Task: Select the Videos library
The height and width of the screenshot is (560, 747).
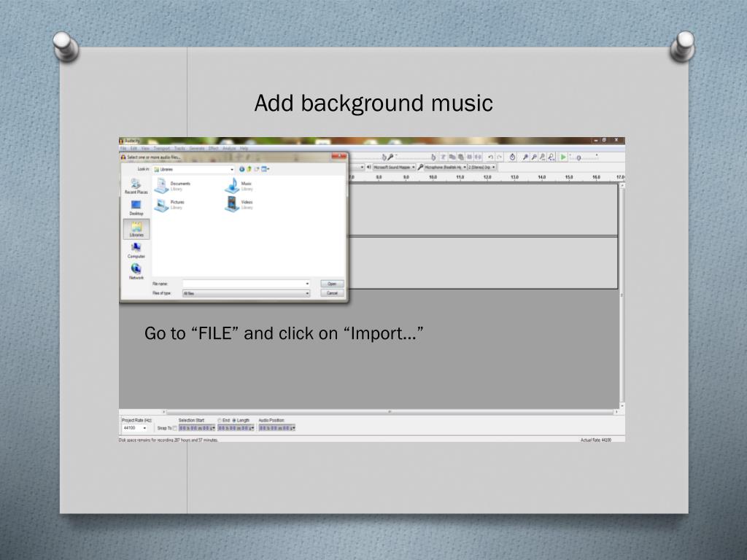Action: point(239,204)
